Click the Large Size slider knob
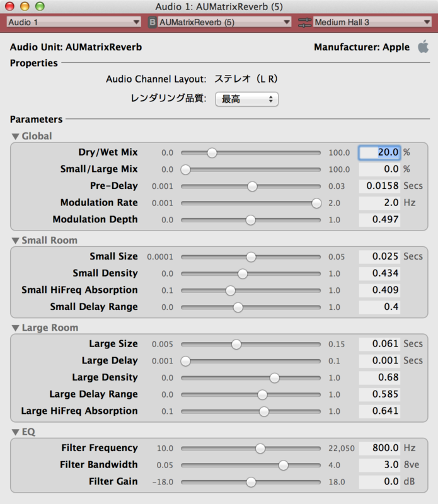The height and width of the screenshot is (504, 438). coord(236,344)
